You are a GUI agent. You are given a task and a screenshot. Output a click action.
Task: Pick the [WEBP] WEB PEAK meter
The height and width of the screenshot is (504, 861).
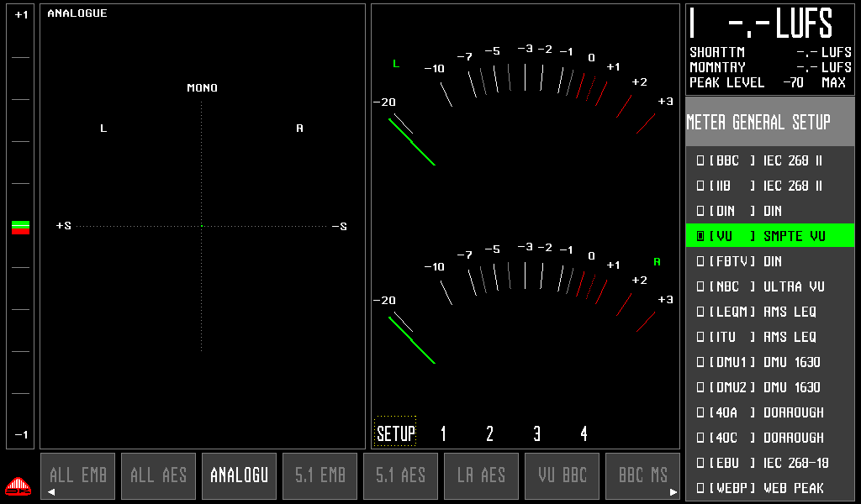point(769,488)
